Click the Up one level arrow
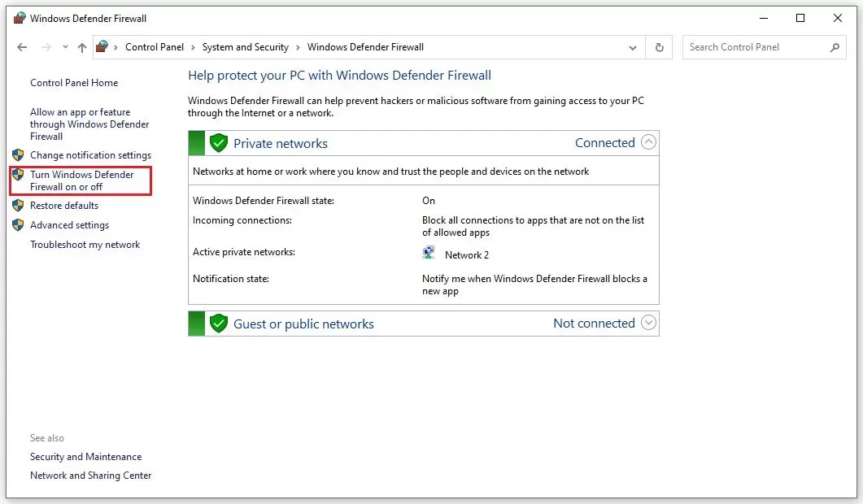The height and width of the screenshot is (504, 863). [x=81, y=48]
